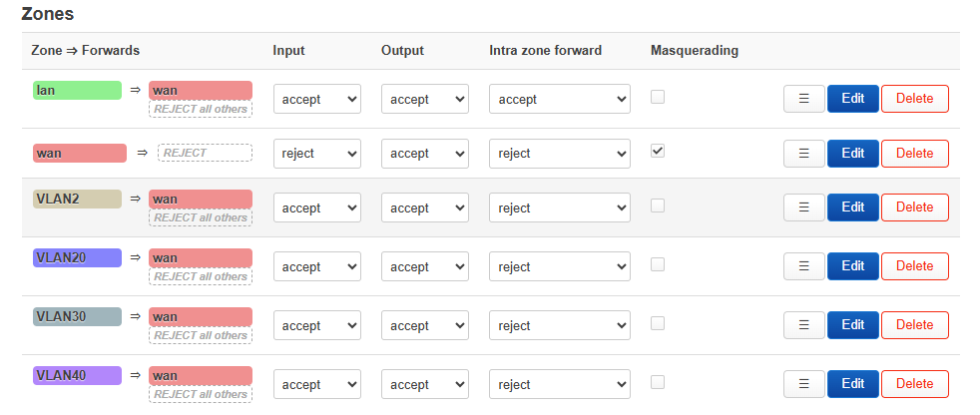Click the reorder handle icon for lan zone

click(803, 99)
